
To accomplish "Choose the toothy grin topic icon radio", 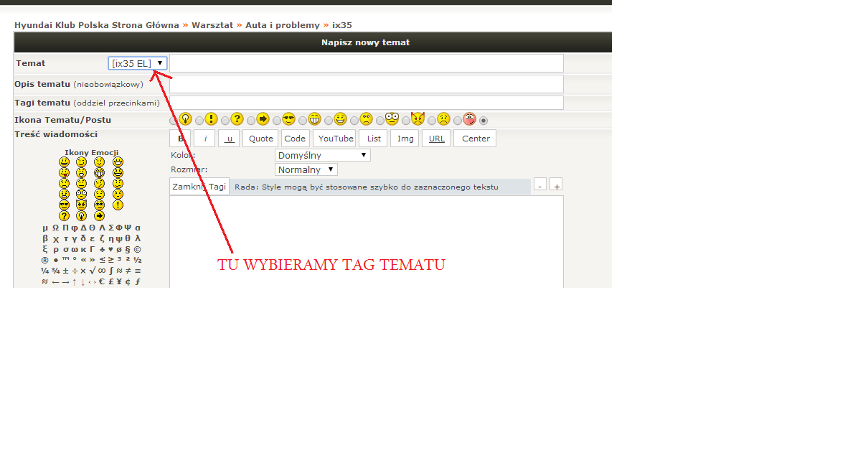I will 303,121.
